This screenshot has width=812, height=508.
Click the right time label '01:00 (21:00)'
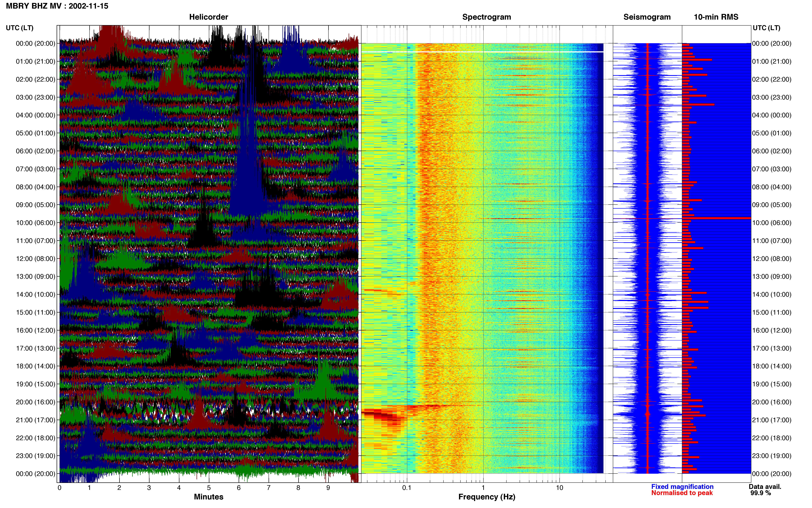point(772,61)
